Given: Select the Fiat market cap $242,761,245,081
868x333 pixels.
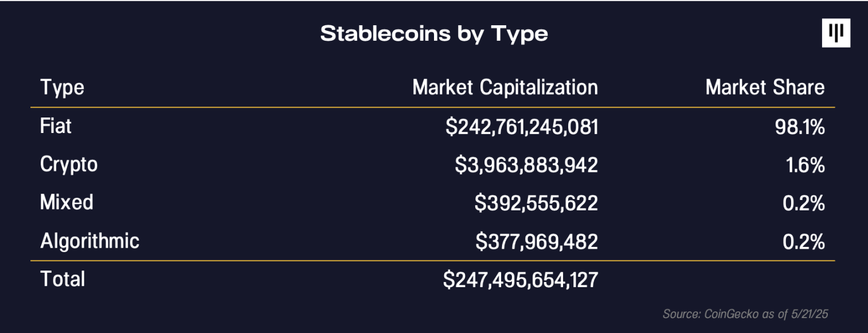Looking at the screenshot, I should click(x=522, y=127).
